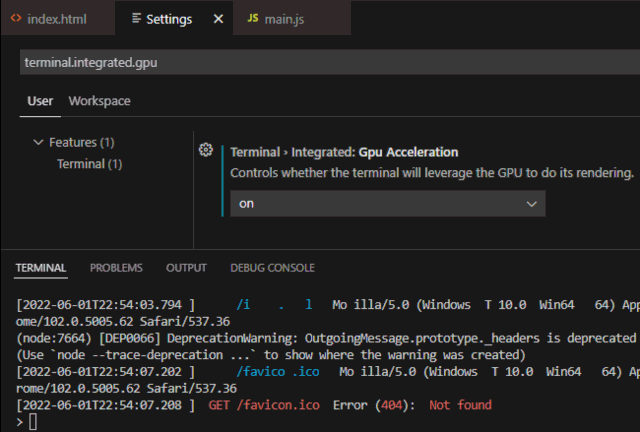640x432 pixels.
Task: Click the Gpu Acceleration setting description text
Action: point(432,173)
